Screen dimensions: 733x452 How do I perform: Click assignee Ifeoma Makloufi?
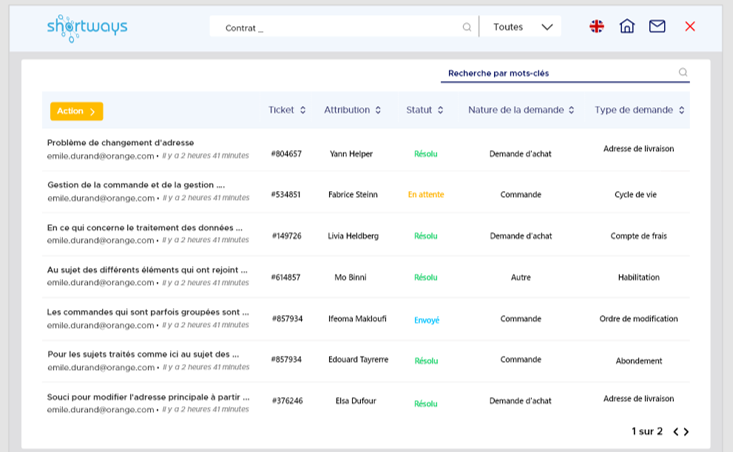point(357,319)
